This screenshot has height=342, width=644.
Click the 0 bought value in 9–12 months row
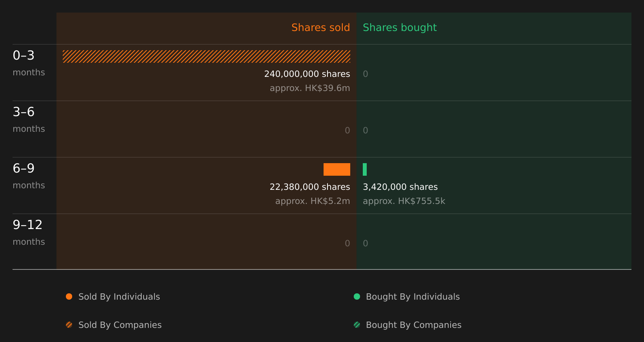pos(366,244)
